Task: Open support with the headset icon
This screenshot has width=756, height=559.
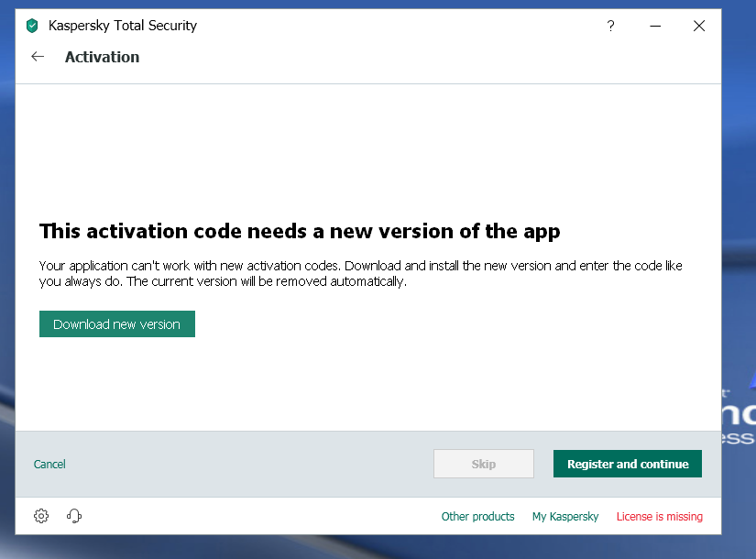Action: 74,516
